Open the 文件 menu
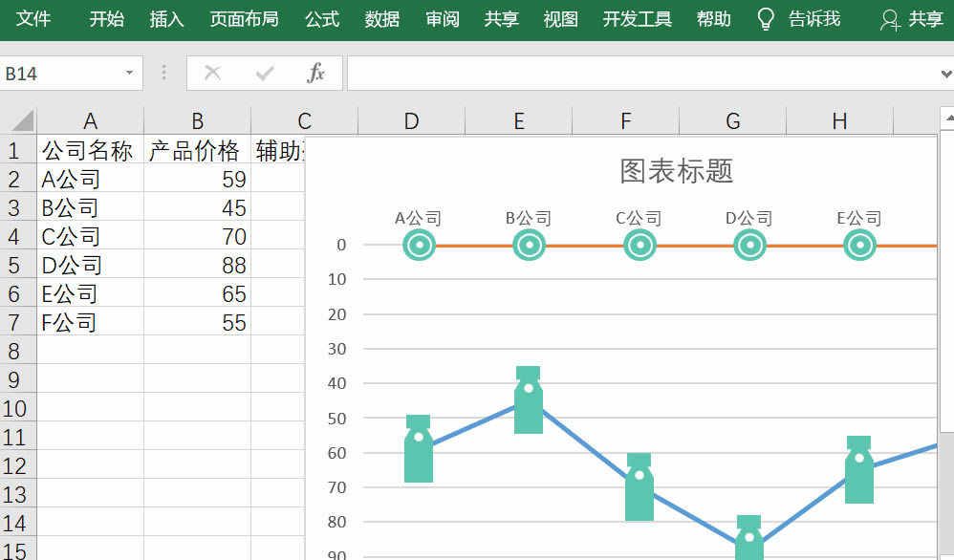The width and height of the screenshot is (954, 560). click(x=34, y=18)
